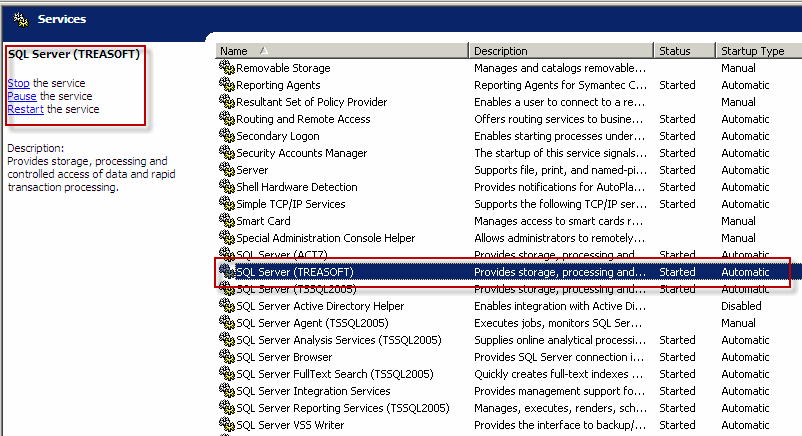
Task: Click the gear icon beside Removable Storage
Action: (x=227, y=68)
